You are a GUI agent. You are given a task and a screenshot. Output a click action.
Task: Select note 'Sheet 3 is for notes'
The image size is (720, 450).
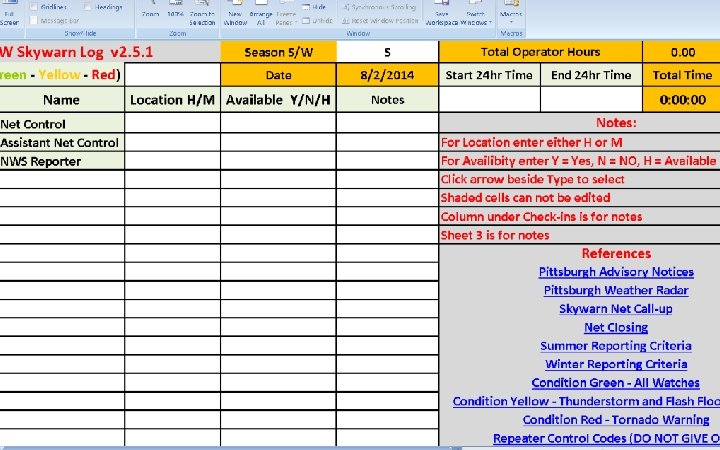(579, 235)
